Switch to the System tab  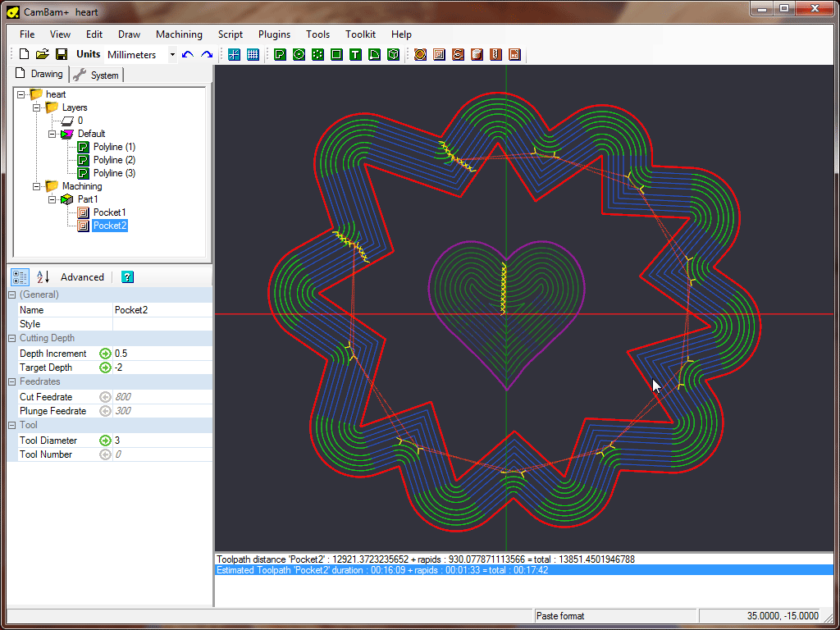tap(98, 75)
